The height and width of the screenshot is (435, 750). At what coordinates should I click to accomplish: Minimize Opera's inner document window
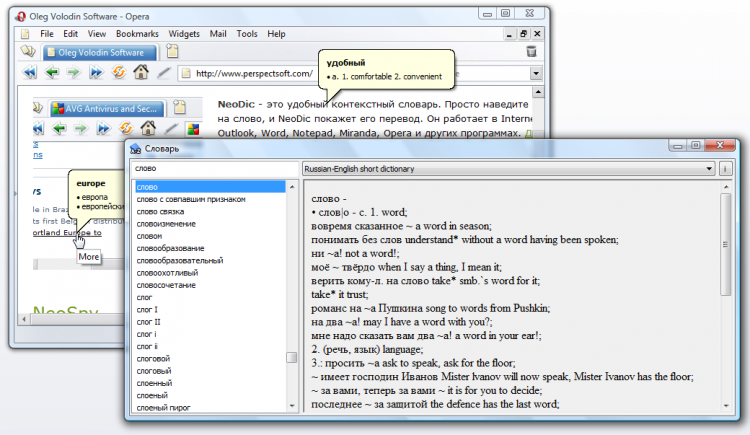pyautogui.click(x=509, y=34)
